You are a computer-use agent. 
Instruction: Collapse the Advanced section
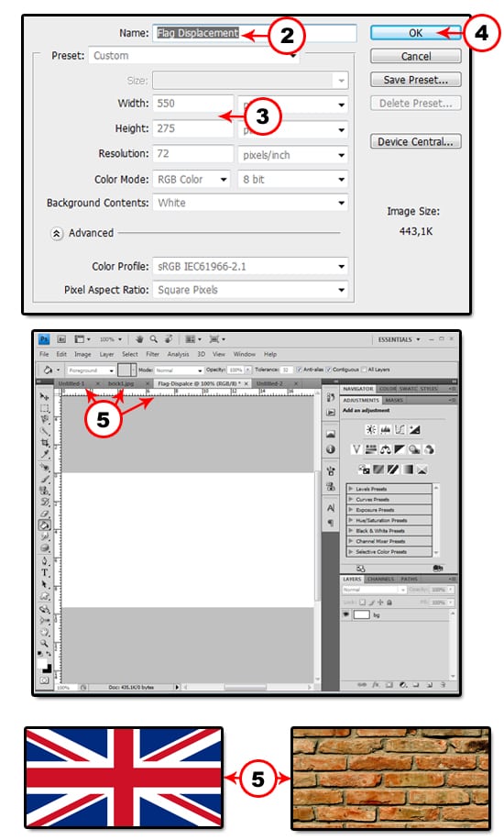click(x=57, y=234)
